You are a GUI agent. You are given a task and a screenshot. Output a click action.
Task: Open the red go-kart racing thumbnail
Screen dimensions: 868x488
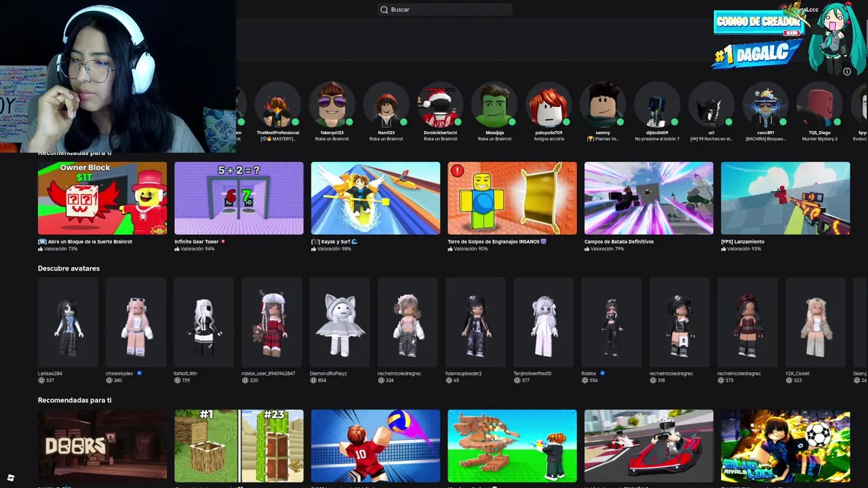click(x=649, y=446)
